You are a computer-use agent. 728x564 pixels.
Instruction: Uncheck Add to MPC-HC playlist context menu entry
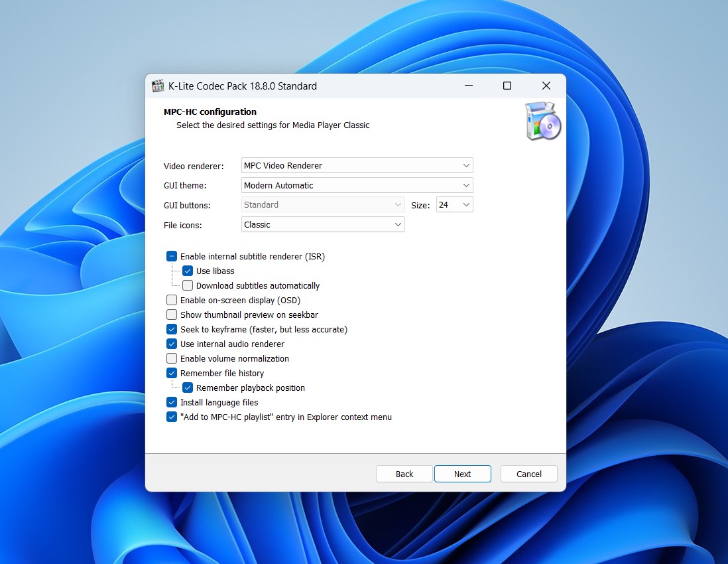tap(172, 417)
